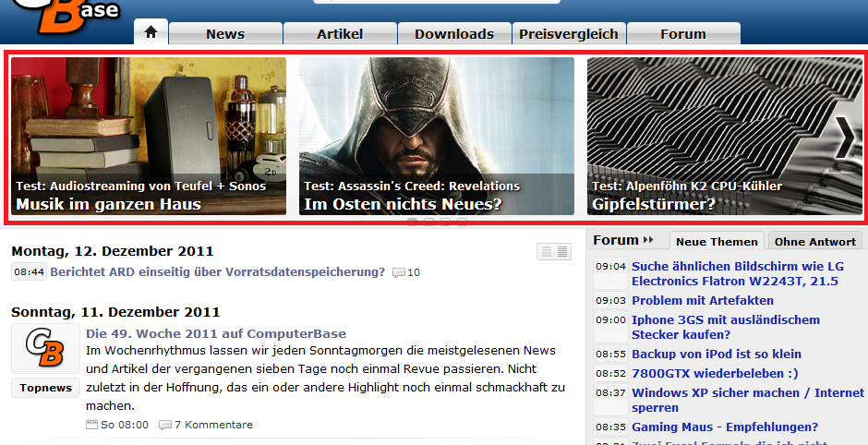Click the comment bubble beside the ARD news
This screenshot has height=445, width=868.
coord(399,272)
